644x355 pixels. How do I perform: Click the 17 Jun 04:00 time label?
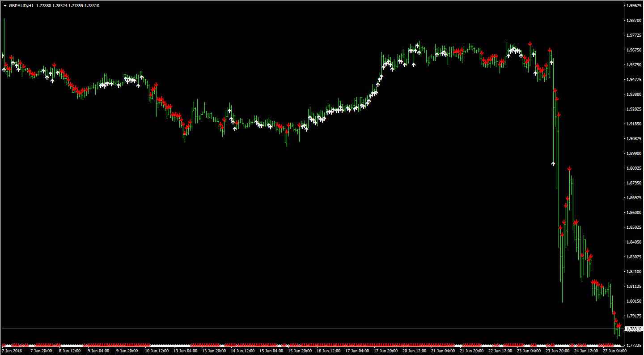pyautogui.click(x=357, y=351)
